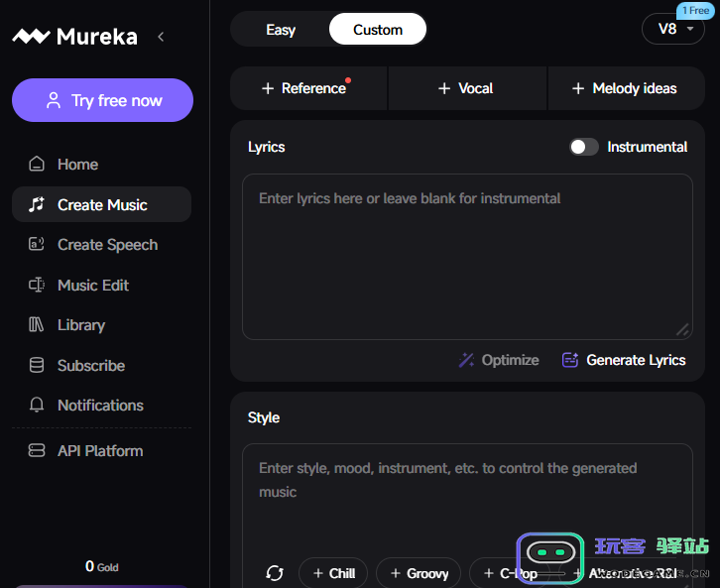Click the Music Edit icon
This screenshot has height=588, width=720.
click(37, 286)
